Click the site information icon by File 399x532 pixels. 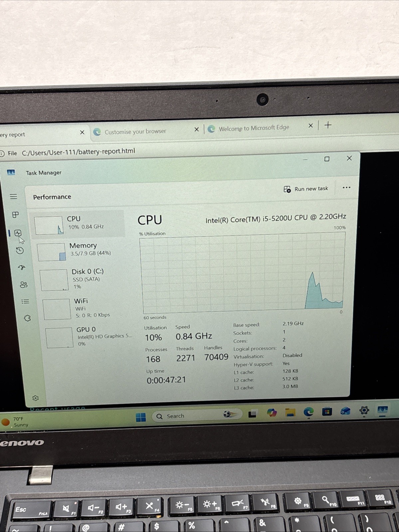pyautogui.click(x=2, y=153)
